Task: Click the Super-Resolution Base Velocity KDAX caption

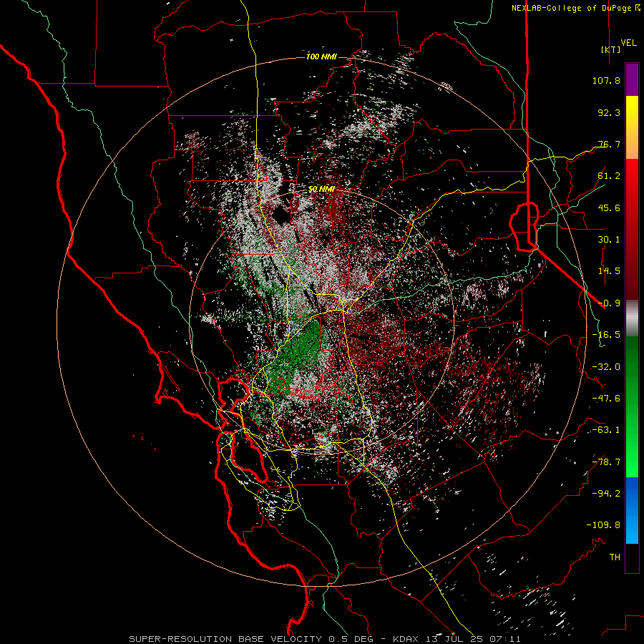Action: coord(325,639)
